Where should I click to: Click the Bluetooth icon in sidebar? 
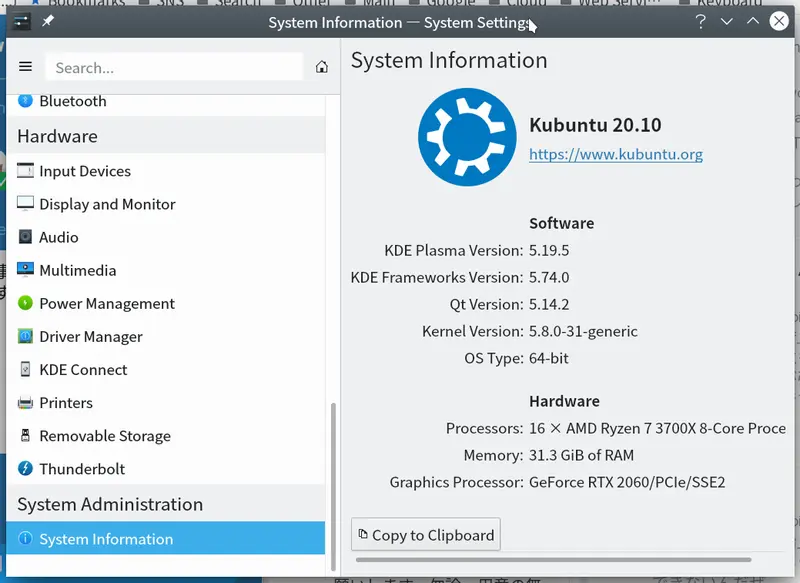(25, 100)
